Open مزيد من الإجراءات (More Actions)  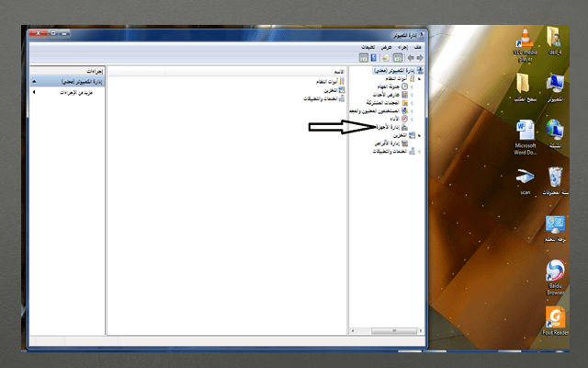[x=76, y=92]
